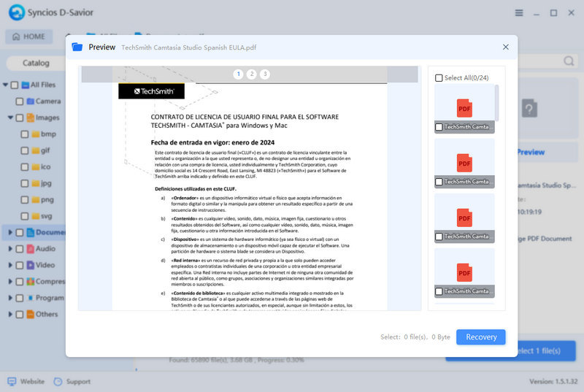The image size is (584, 392).
Task: Click the Audio category icon
Action: pos(30,248)
